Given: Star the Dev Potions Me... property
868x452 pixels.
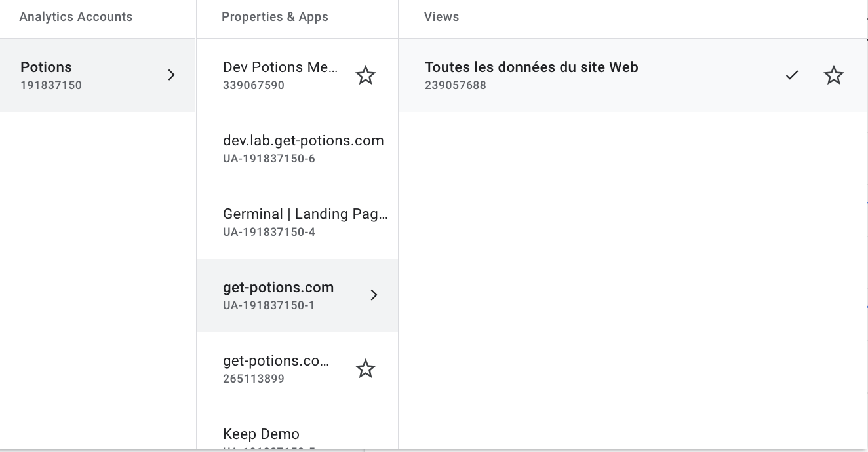Looking at the screenshot, I should [365, 75].
